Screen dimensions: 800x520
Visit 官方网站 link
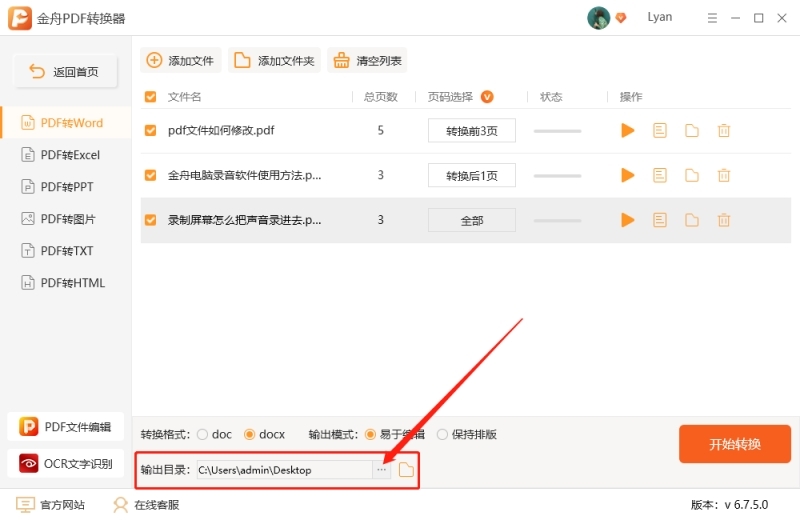coord(51,505)
